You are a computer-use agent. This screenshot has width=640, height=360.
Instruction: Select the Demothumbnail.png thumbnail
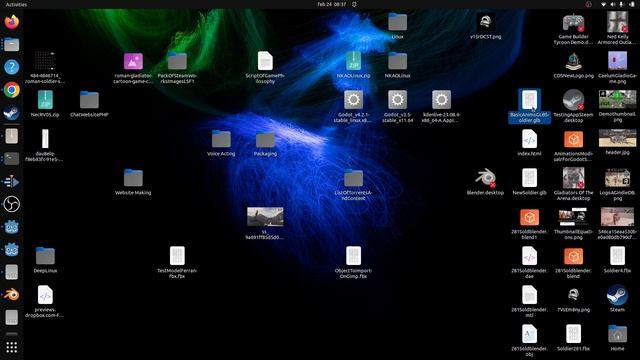617,106
